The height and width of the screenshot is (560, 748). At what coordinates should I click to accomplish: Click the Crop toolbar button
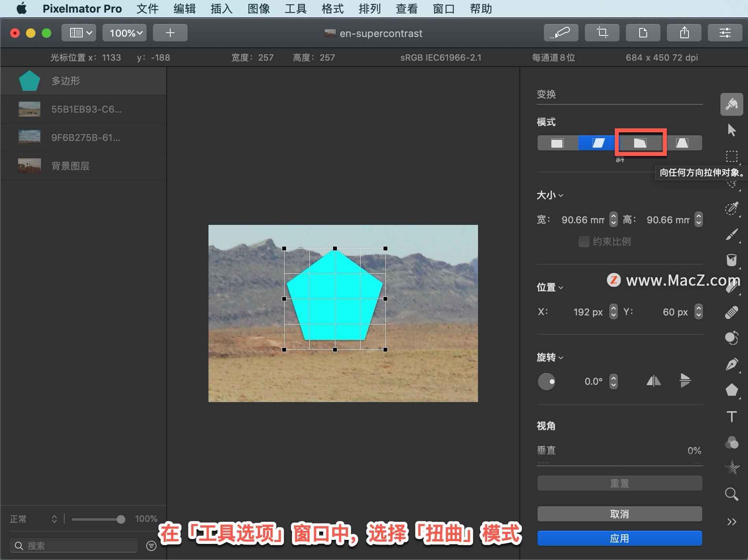point(602,33)
